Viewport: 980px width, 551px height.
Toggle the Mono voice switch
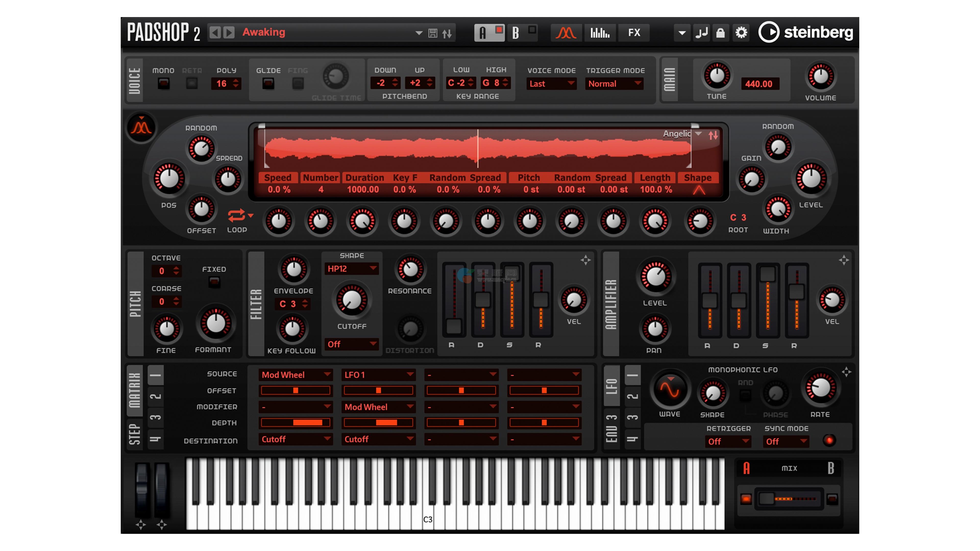click(164, 83)
